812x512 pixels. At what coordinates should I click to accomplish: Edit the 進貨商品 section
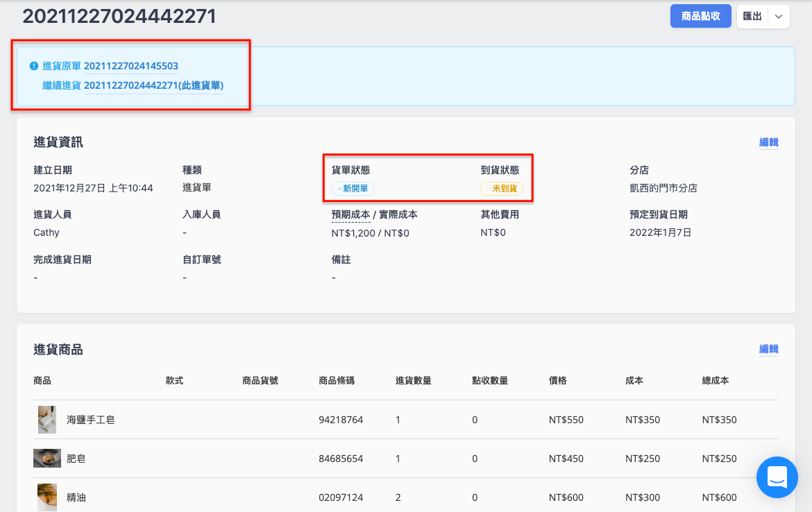coord(768,349)
